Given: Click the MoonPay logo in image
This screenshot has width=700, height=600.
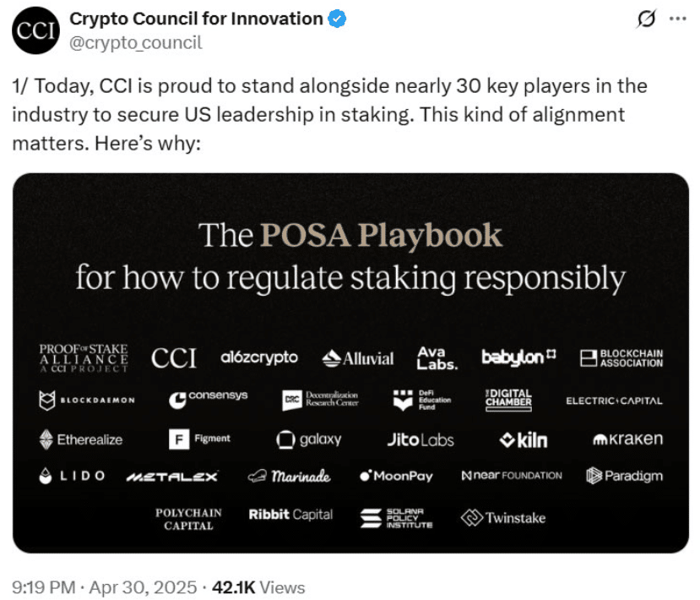Looking at the screenshot, I should pyautogui.click(x=396, y=476).
